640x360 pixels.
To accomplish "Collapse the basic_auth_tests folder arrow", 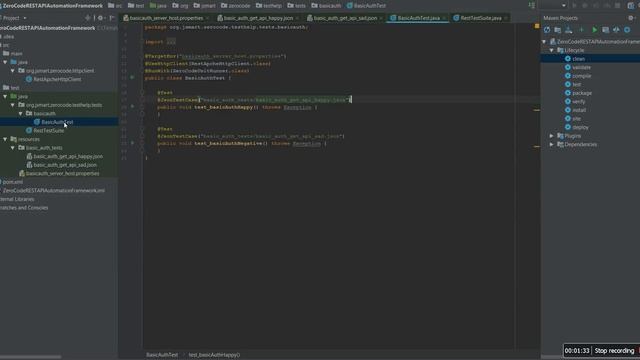I will [x=13, y=148].
